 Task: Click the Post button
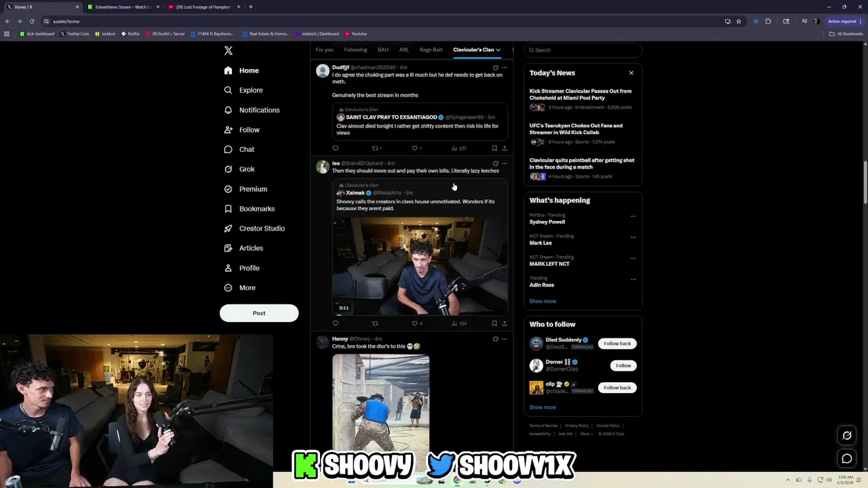tap(259, 313)
